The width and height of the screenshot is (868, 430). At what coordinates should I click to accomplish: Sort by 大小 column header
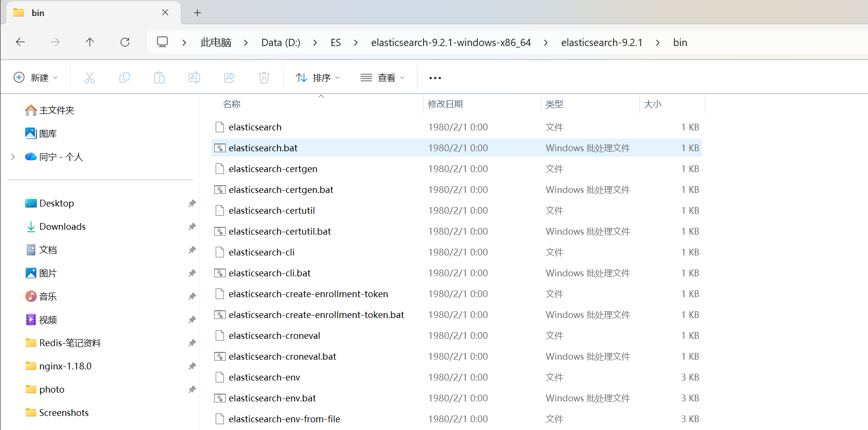(653, 104)
